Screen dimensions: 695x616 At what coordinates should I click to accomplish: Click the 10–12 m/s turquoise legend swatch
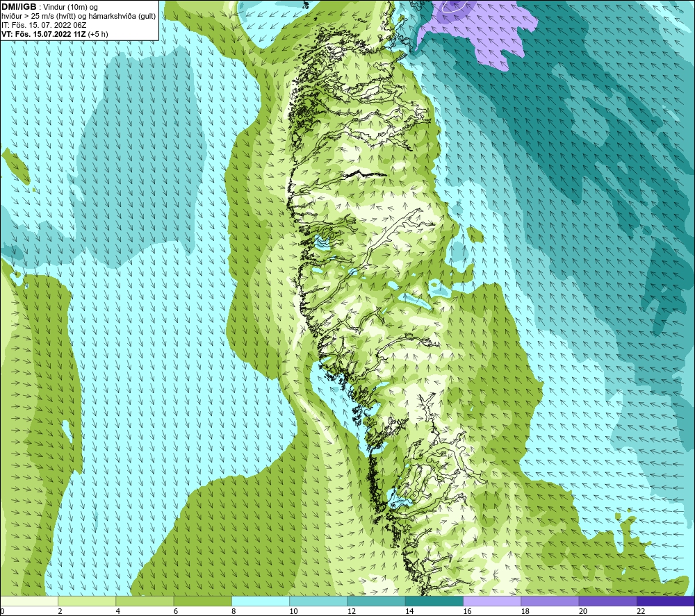coord(318,601)
